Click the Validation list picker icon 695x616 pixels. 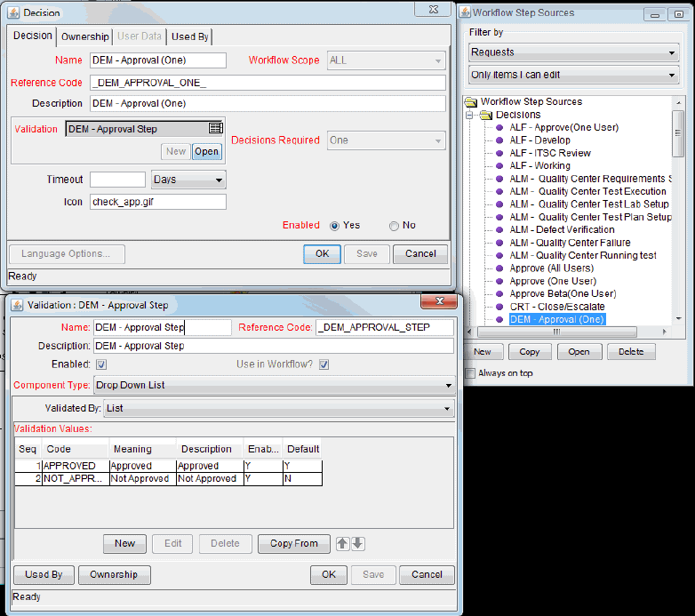click(215, 129)
